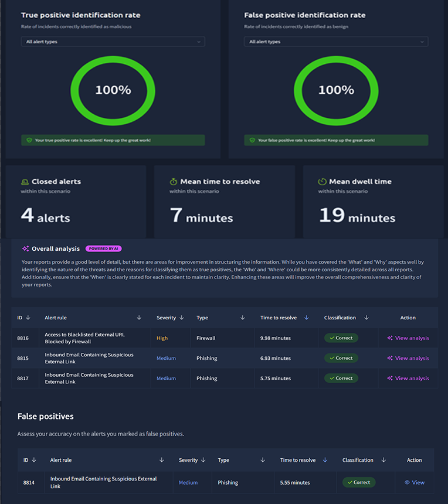Viewport: 448px width, 504px height.
Task: Sort true positives by Severity arrow
Action: click(182, 318)
